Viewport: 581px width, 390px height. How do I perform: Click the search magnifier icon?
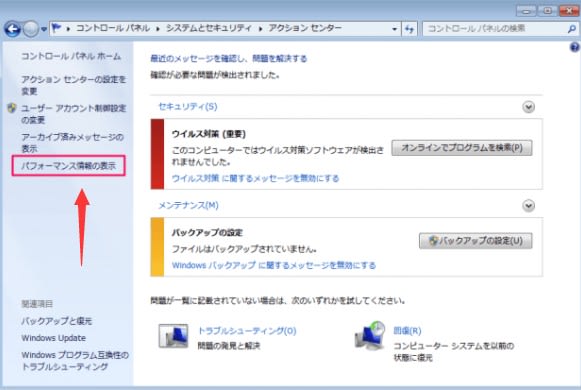pos(572,29)
